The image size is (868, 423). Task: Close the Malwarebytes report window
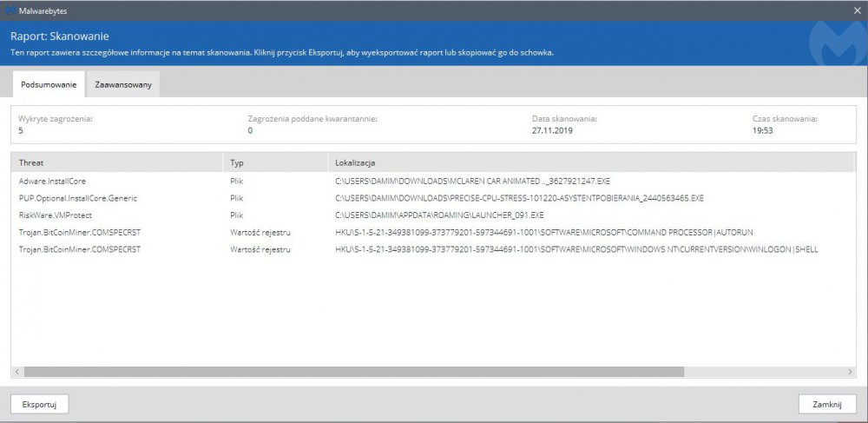856,10
